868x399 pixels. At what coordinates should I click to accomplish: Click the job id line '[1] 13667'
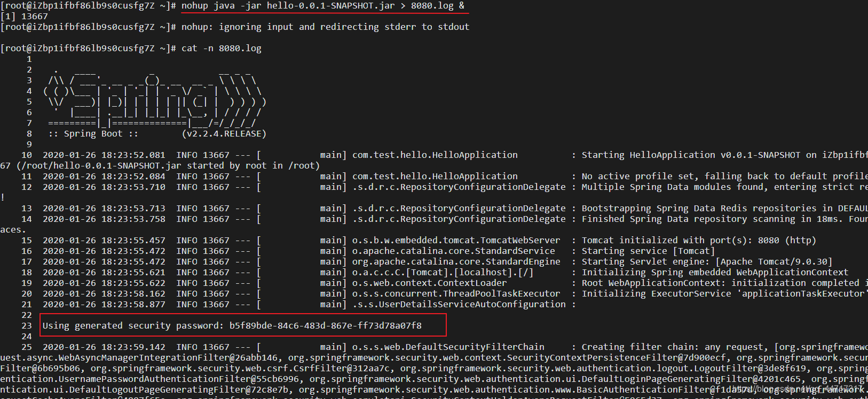(x=24, y=16)
